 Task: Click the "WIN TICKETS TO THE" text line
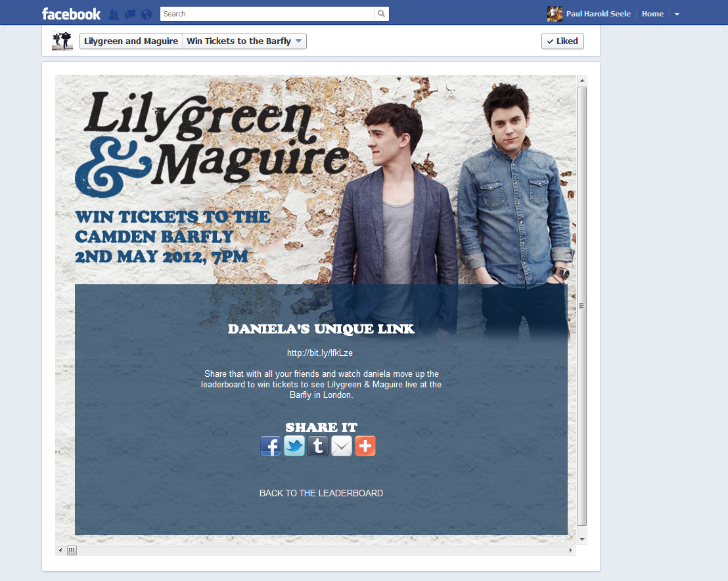pos(173,217)
